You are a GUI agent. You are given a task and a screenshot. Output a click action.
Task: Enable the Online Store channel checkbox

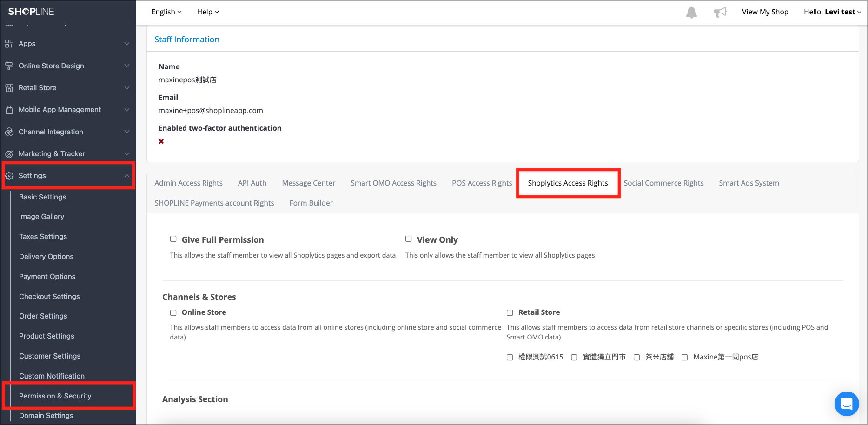(173, 313)
